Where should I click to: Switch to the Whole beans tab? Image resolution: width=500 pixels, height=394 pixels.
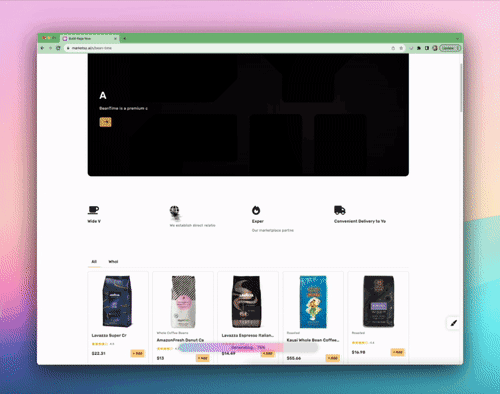pyautogui.click(x=113, y=262)
